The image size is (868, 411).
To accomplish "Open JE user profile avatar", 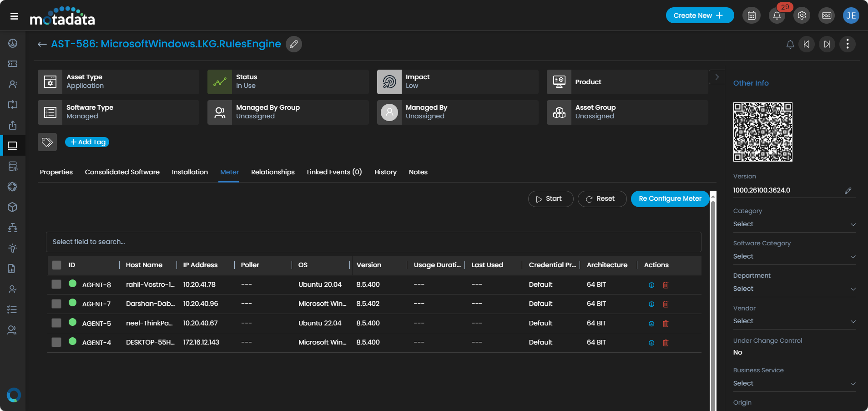I will [851, 15].
